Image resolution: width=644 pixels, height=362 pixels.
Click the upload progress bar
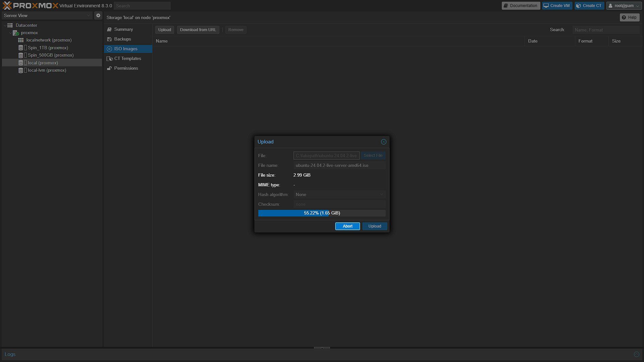[322, 213]
